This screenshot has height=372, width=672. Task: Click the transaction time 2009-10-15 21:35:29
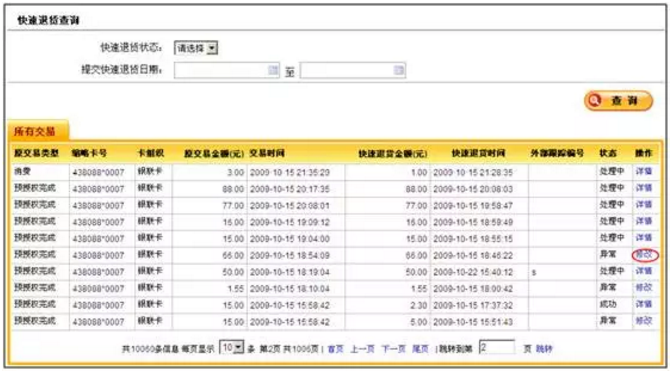pos(290,173)
